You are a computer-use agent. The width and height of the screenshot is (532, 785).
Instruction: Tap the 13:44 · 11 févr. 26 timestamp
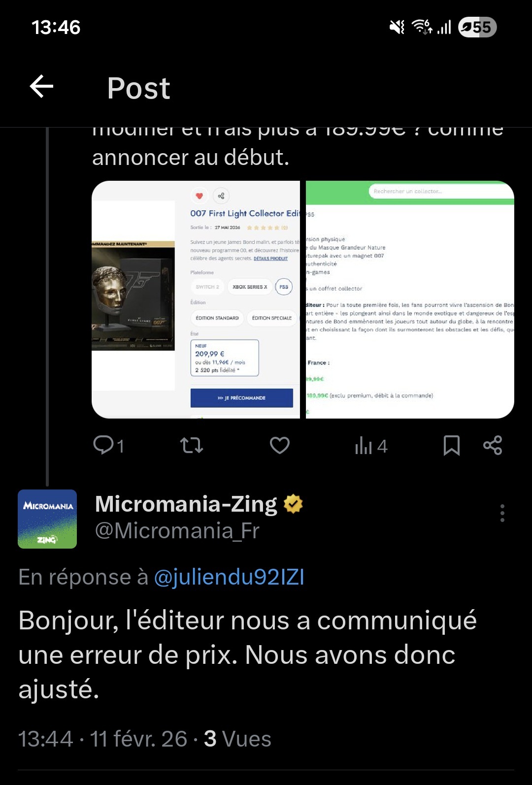point(102,739)
